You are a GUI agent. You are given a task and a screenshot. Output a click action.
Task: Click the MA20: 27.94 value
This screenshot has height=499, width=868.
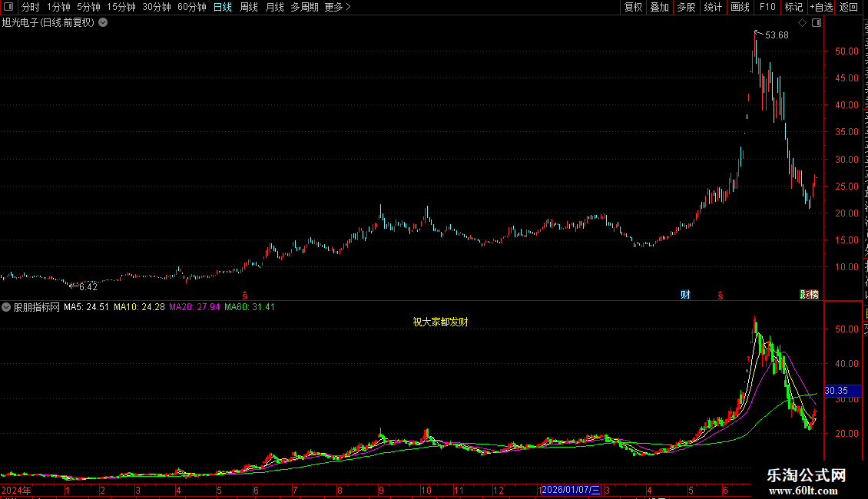click(194, 307)
